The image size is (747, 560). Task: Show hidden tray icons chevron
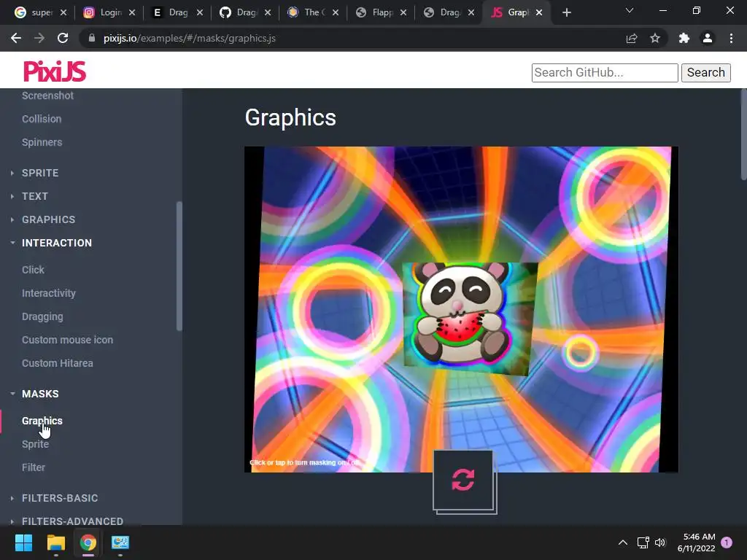[x=623, y=542]
